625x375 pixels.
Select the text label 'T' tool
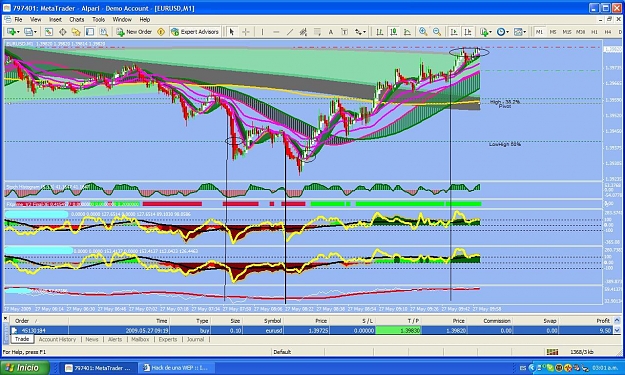[344, 32]
